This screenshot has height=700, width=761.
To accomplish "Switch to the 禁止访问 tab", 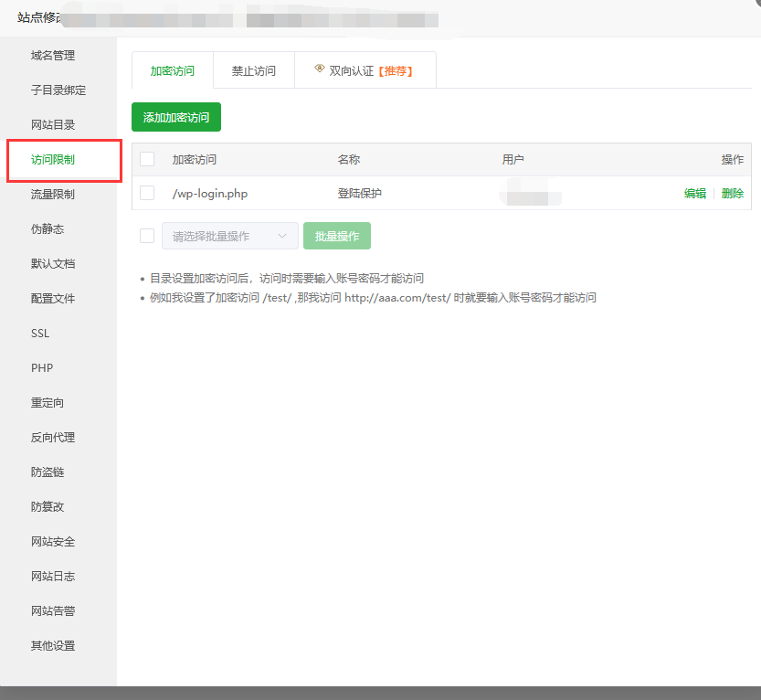I will (x=254, y=69).
